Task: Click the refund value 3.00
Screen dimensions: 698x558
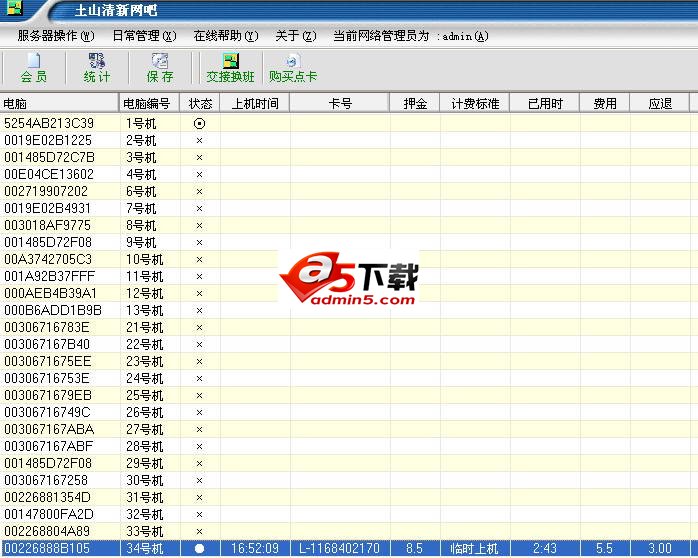Action: [x=660, y=548]
